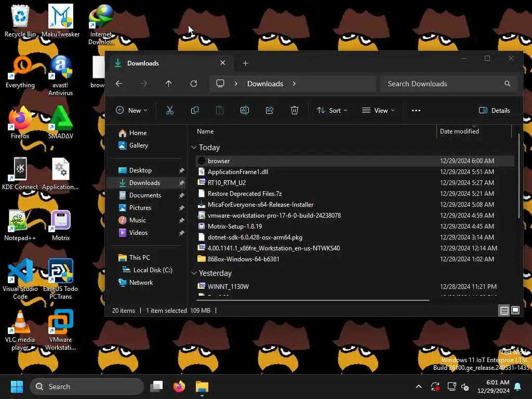Viewport: 532px width, 399px height.
Task: Select Everything desktop icon
Action: 20,72
